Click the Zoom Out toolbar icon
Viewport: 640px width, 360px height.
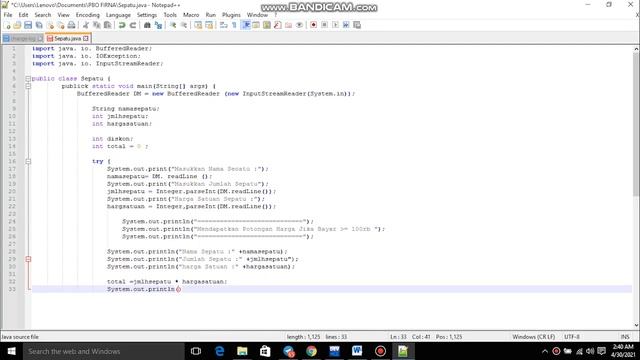click(184, 25)
